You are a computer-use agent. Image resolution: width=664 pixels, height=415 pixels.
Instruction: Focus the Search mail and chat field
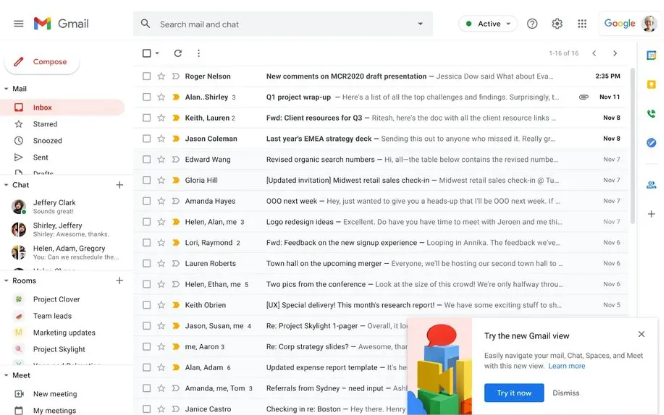(x=283, y=24)
